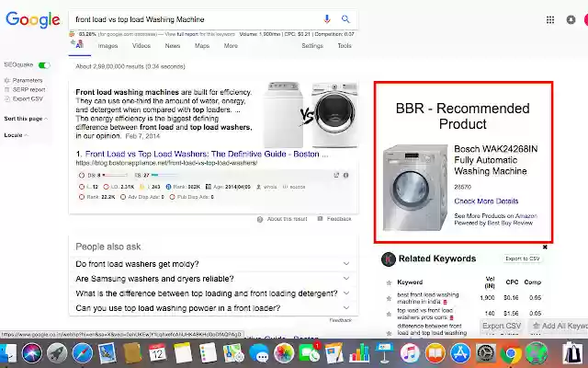588x368 pixels.
Task: Click the info icon in SEOquake bar
Action: click(345, 175)
